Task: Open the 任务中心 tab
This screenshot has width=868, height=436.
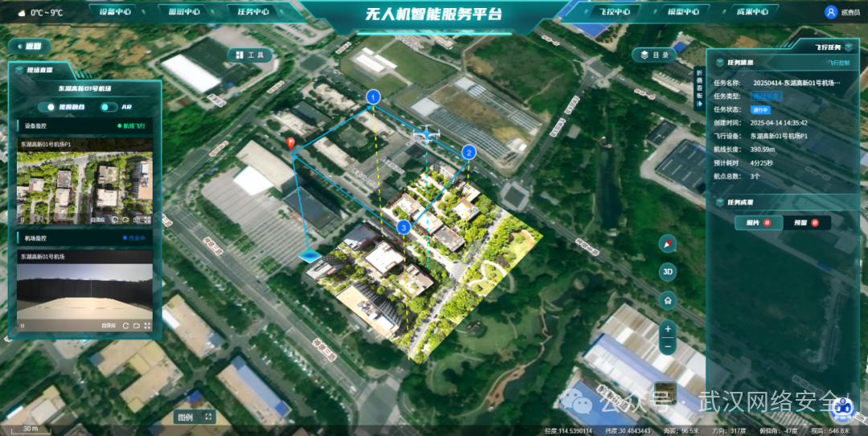Action: [253, 10]
